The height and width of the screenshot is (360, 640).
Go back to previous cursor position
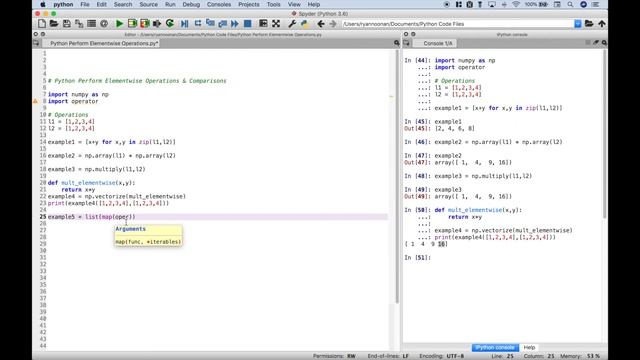(321, 24)
